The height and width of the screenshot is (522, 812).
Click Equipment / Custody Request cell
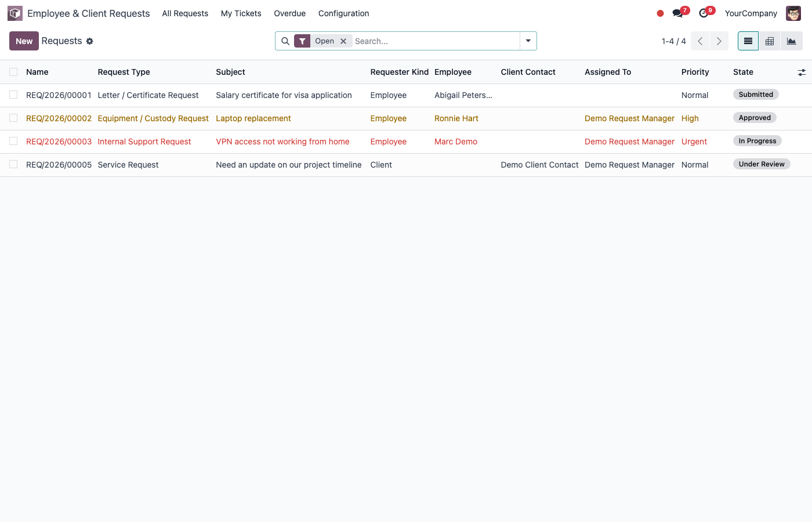(x=153, y=118)
